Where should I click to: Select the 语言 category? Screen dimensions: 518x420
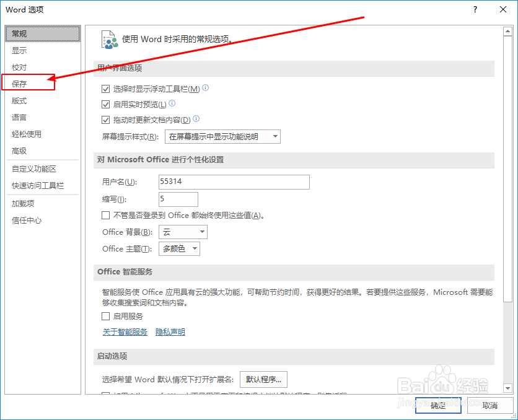tap(43, 118)
